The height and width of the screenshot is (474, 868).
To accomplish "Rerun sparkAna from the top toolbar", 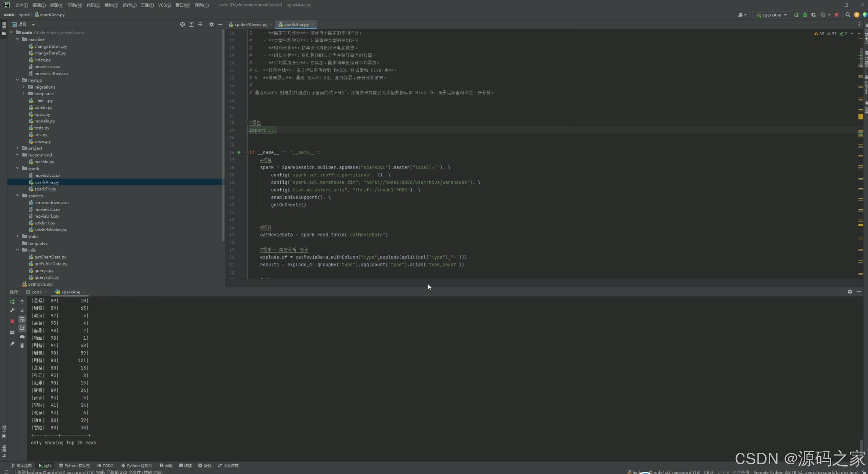I will pos(796,15).
